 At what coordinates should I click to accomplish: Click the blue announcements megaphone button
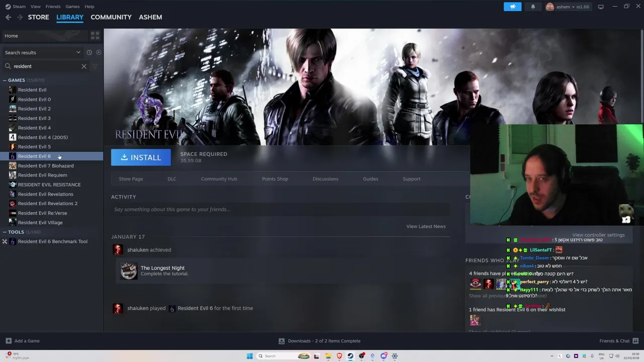[513, 7]
